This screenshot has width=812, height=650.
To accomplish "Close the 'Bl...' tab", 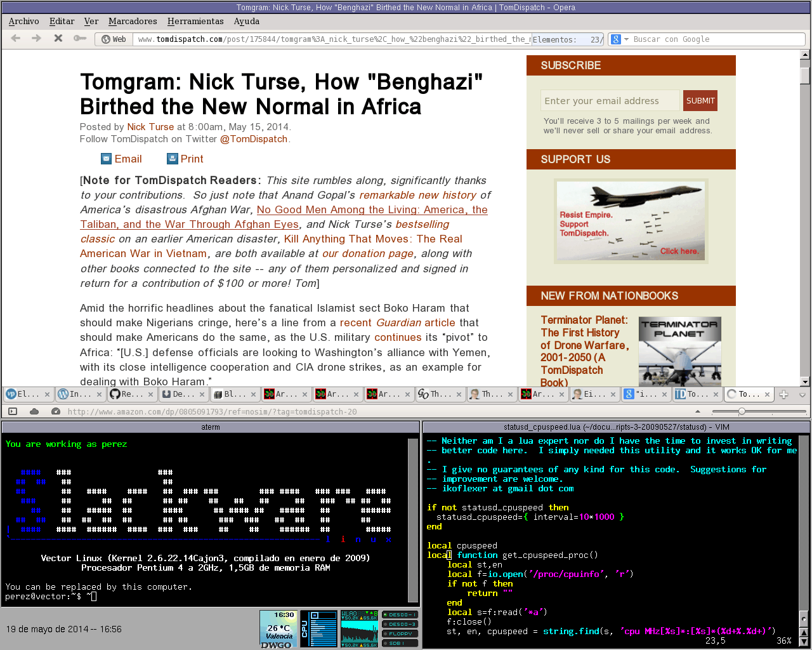I will 253,394.
